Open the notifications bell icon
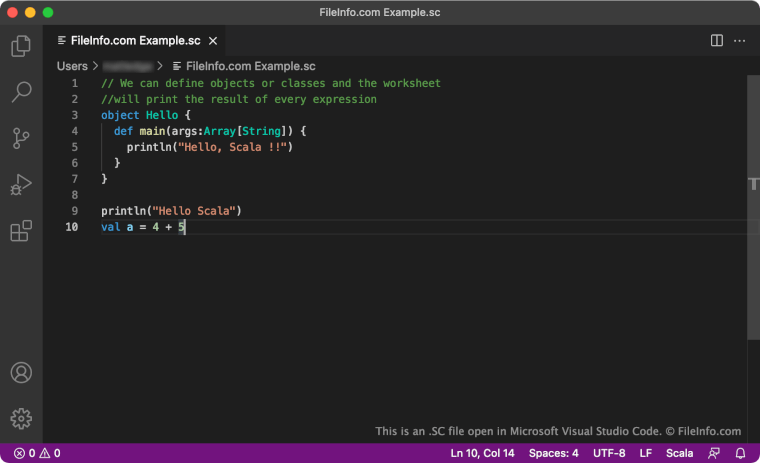The image size is (760, 463). [x=741, y=453]
